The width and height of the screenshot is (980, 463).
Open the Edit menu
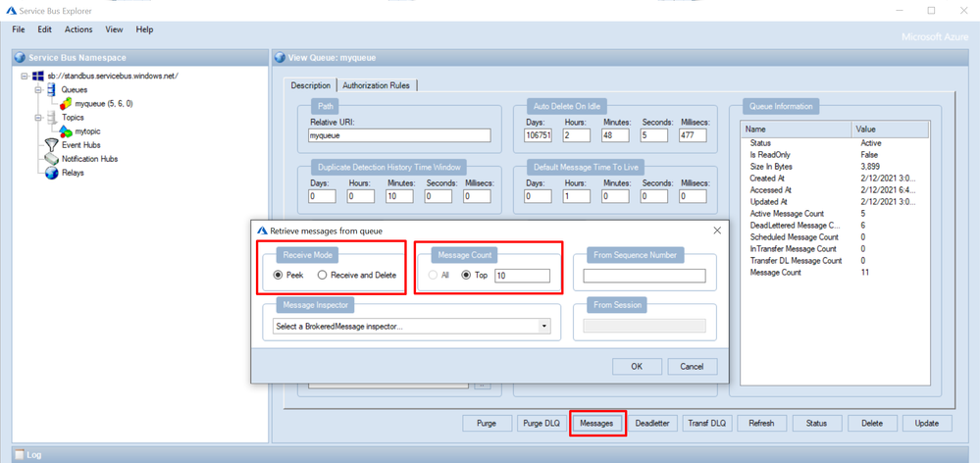[44, 29]
